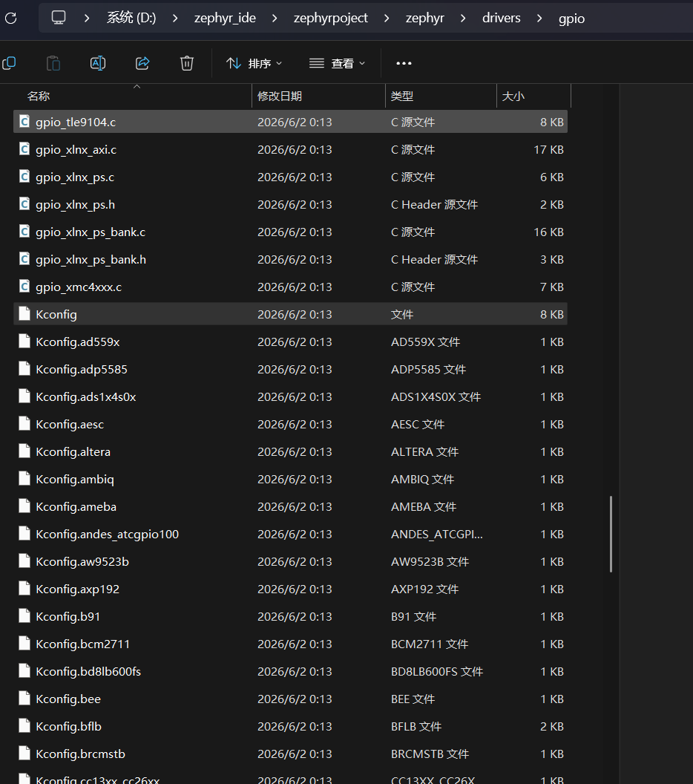Select the file name Kconfig.bd8lb600fs
The width and height of the screenshot is (693, 784).
pos(88,672)
